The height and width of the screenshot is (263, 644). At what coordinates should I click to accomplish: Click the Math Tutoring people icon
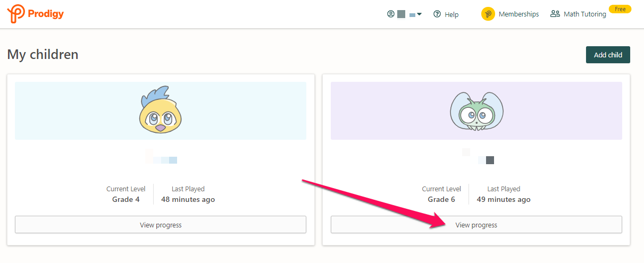click(555, 14)
